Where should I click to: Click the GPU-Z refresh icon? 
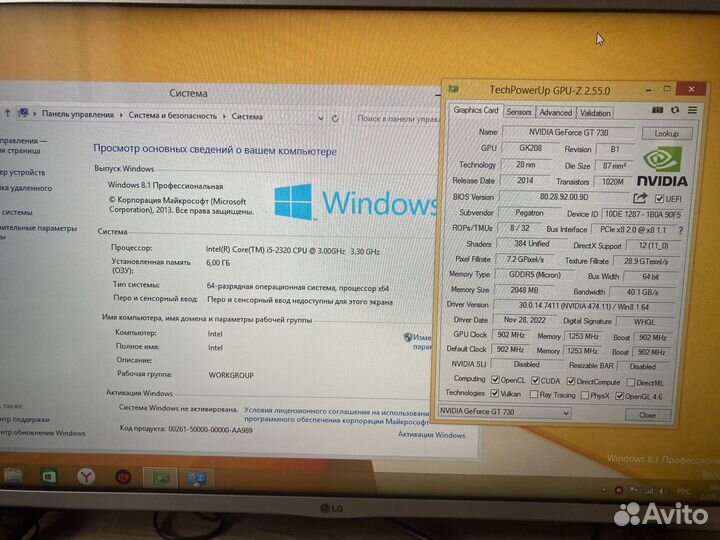pos(675,110)
